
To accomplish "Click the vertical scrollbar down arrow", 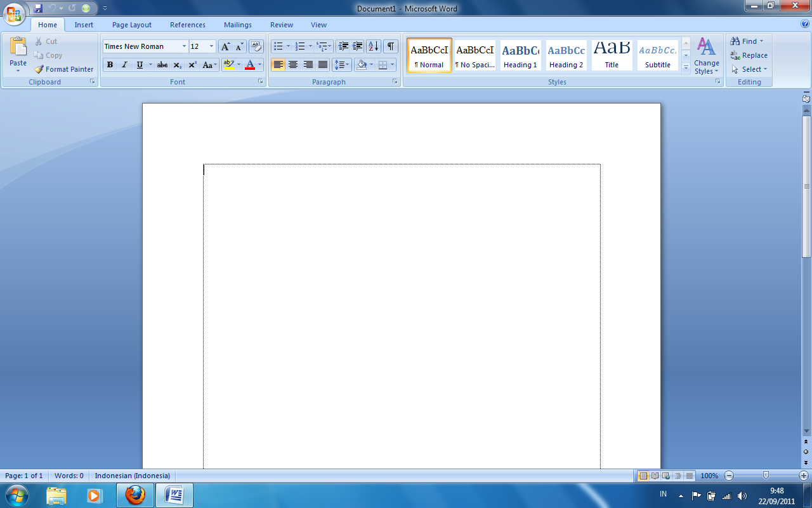I will tap(806, 432).
